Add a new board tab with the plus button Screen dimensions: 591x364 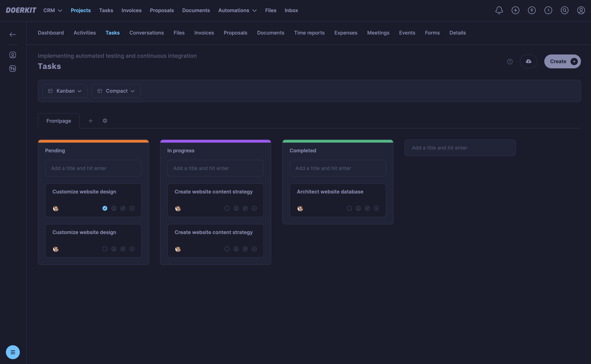click(91, 121)
